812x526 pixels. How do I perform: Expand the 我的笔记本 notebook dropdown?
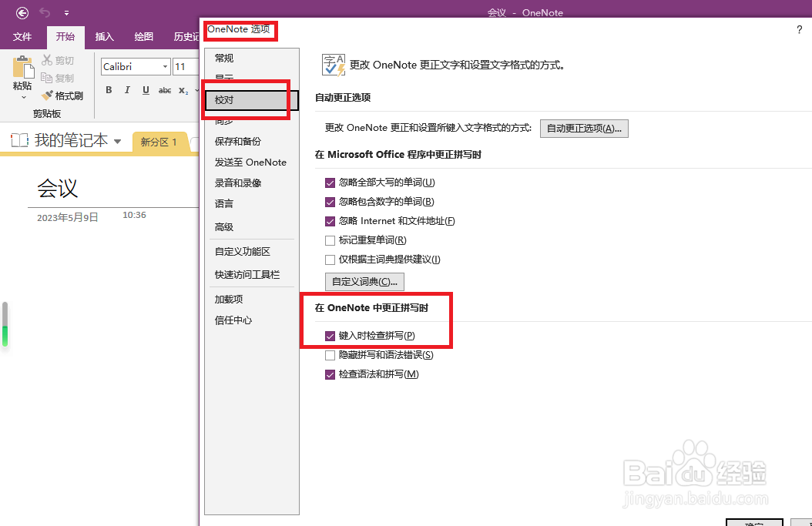click(x=117, y=142)
